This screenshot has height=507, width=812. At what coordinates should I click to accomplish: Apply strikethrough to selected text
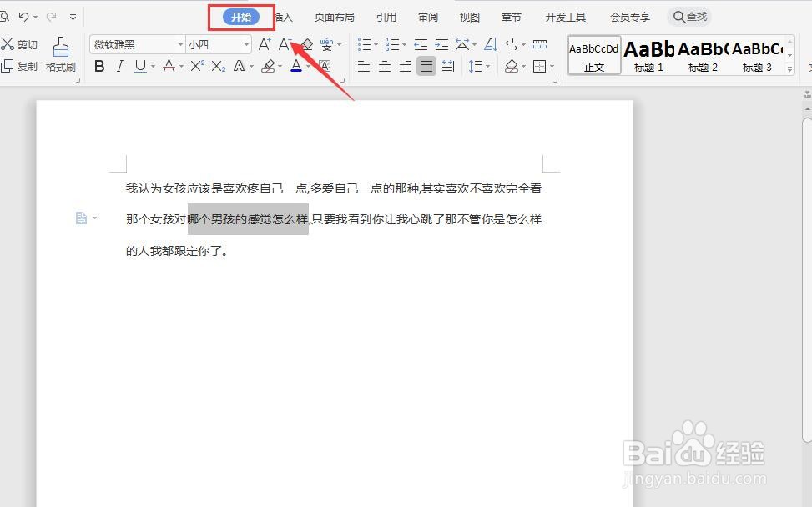(x=169, y=66)
